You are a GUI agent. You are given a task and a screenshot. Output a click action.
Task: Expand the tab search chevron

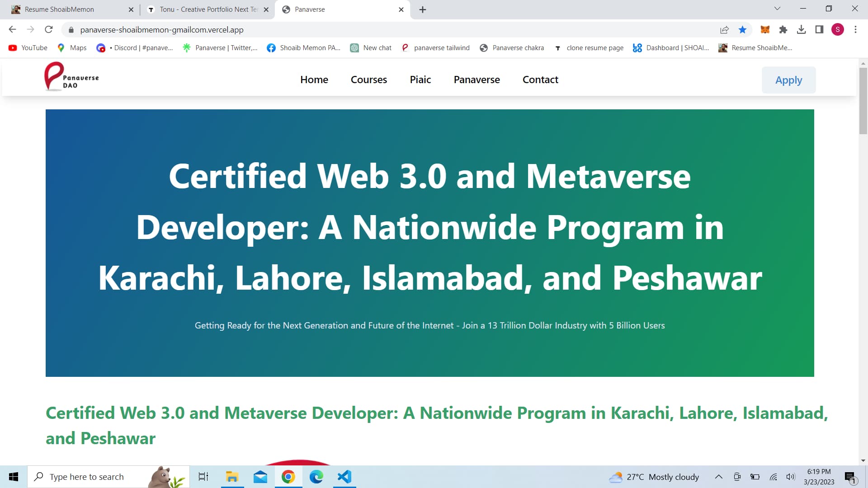pos(777,9)
